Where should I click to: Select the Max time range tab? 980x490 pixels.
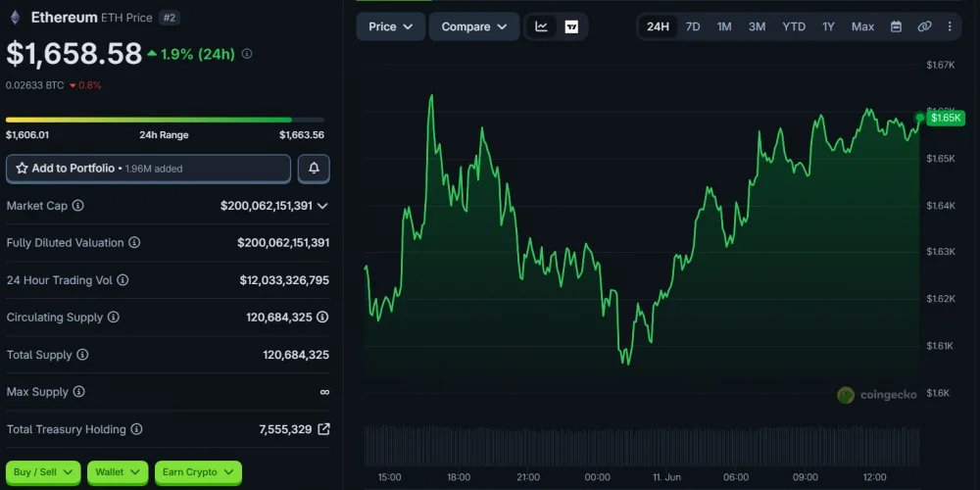click(862, 26)
